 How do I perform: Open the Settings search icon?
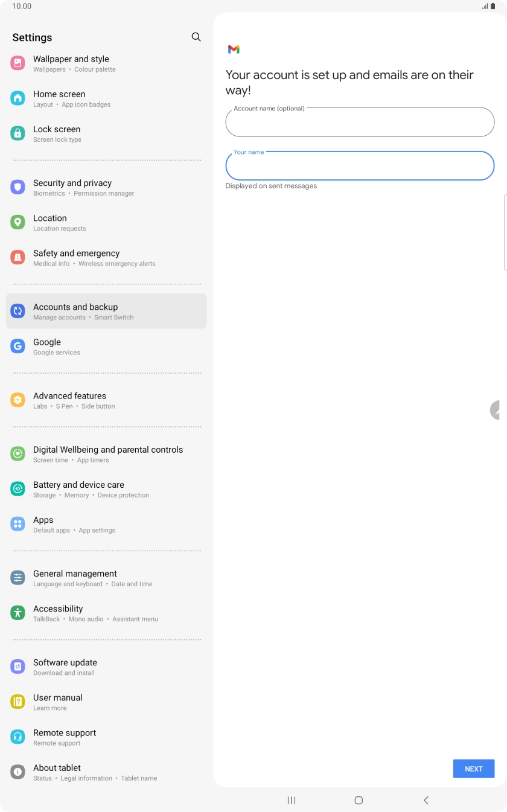click(x=196, y=37)
